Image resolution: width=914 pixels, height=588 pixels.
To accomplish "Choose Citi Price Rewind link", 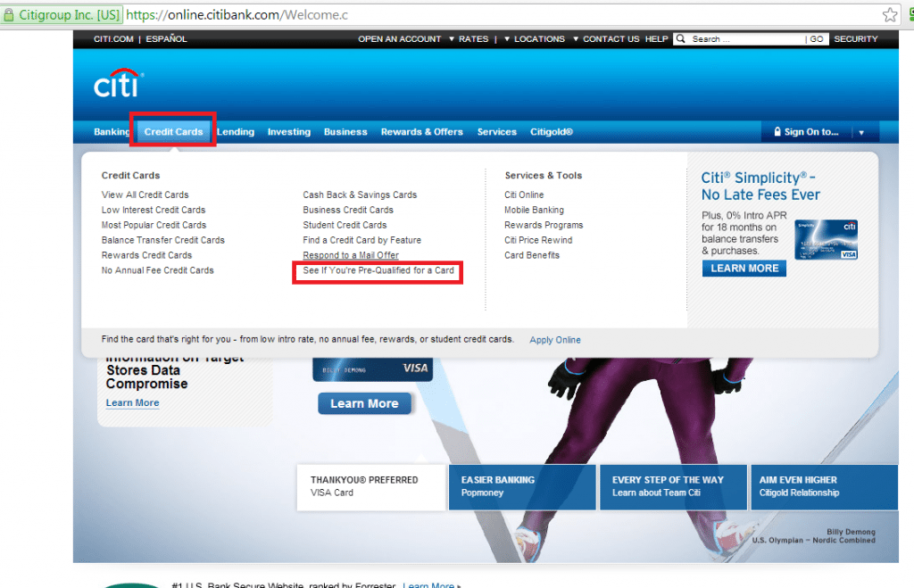I will pos(538,240).
